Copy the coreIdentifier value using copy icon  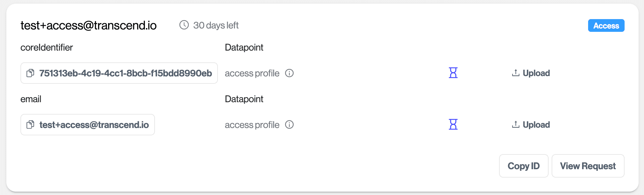pos(30,73)
